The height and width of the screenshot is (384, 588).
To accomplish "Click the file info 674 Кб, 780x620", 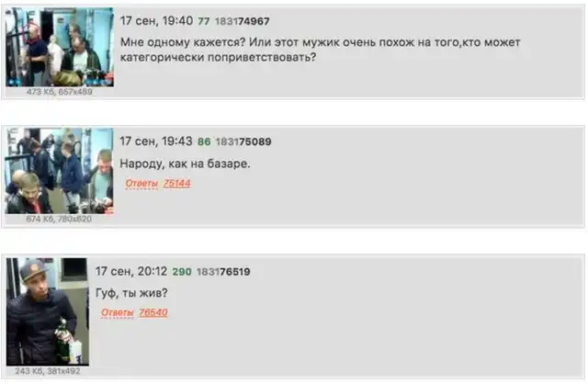I will 59,219.
